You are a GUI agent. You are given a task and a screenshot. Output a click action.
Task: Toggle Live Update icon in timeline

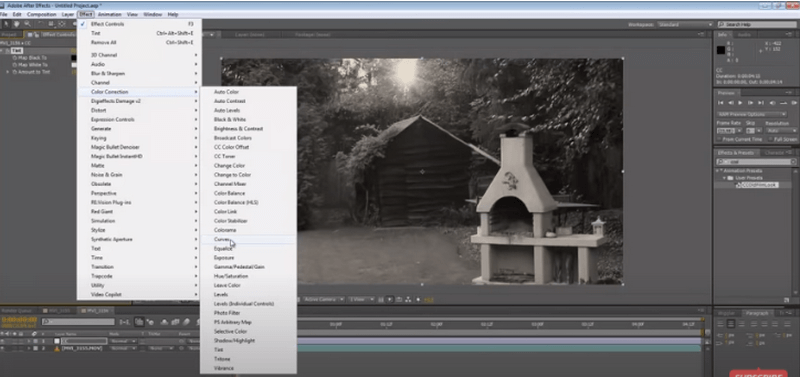click(x=139, y=322)
